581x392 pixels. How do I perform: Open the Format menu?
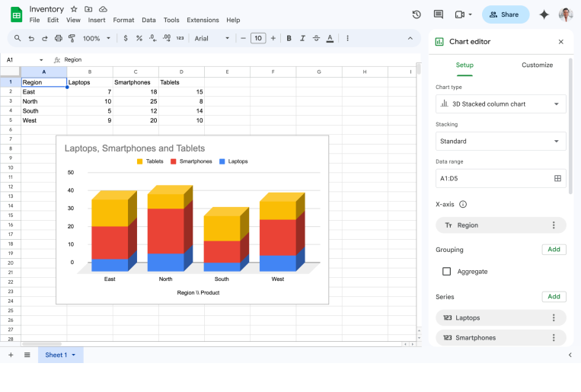(123, 20)
